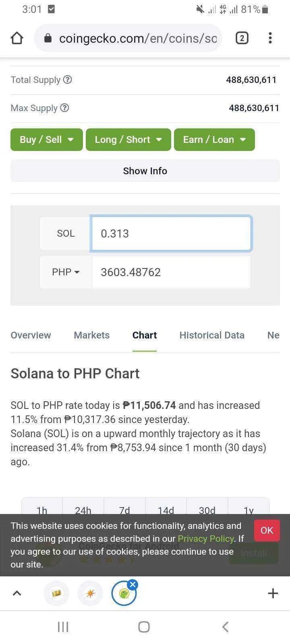Tap the Max Supply value 488,630,611
290x644 pixels.
pyautogui.click(x=254, y=108)
